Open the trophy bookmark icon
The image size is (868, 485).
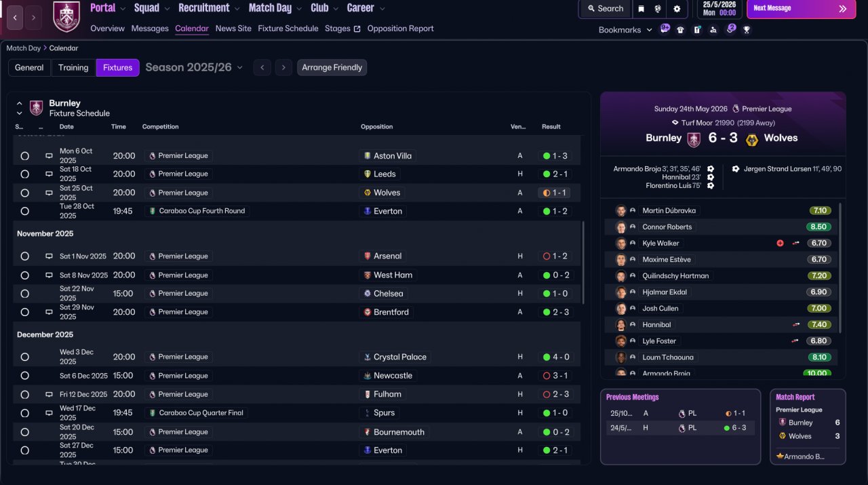click(x=747, y=30)
